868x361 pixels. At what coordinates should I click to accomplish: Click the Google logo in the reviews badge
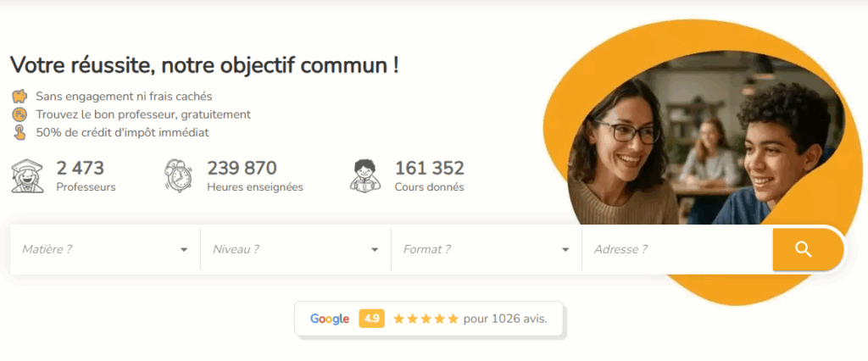(x=330, y=319)
